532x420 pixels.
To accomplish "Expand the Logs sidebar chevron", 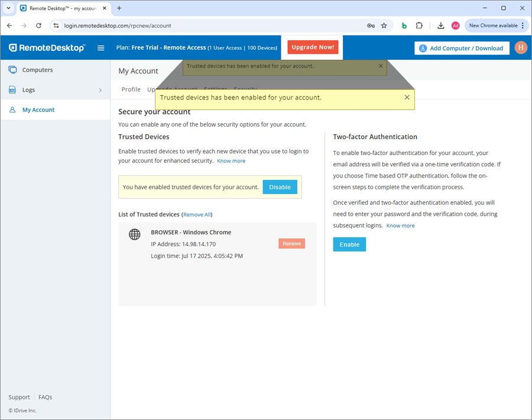I will [100, 91].
